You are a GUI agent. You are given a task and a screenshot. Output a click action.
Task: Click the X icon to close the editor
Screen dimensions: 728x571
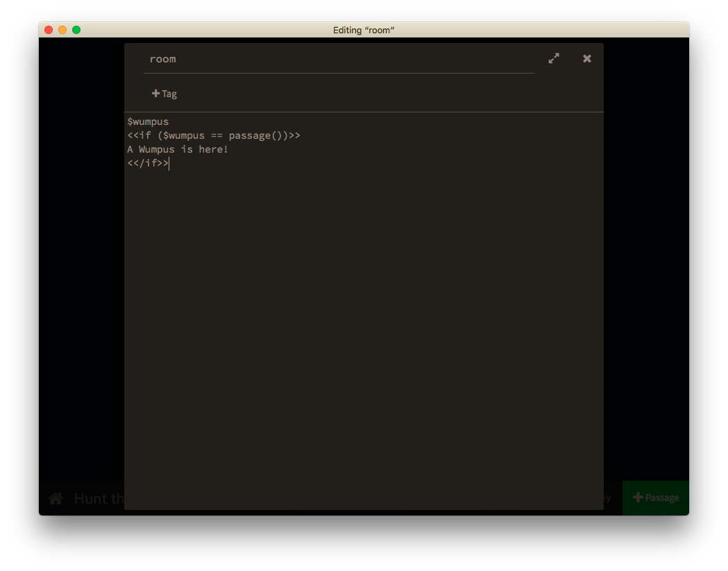coord(586,58)
